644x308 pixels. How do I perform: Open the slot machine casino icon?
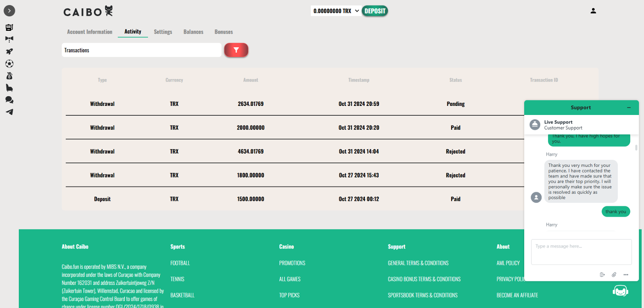pyautogui.click(x=9, y=27)
